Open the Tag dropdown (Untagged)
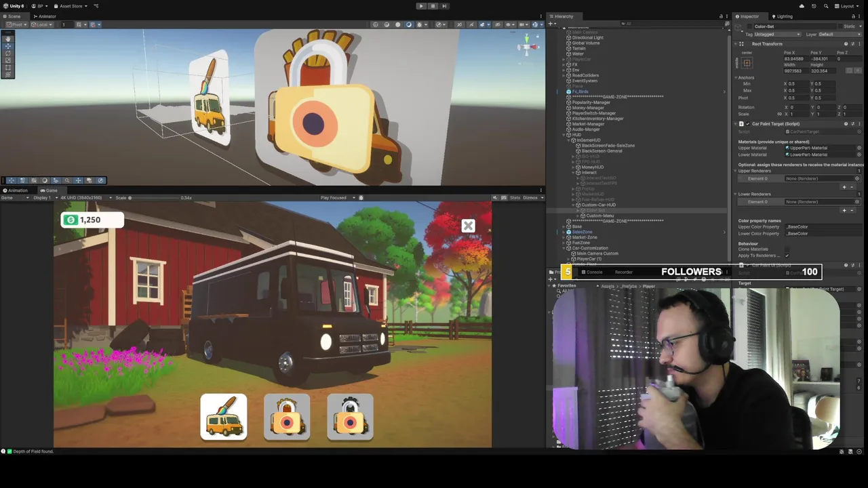 (776, 34)
